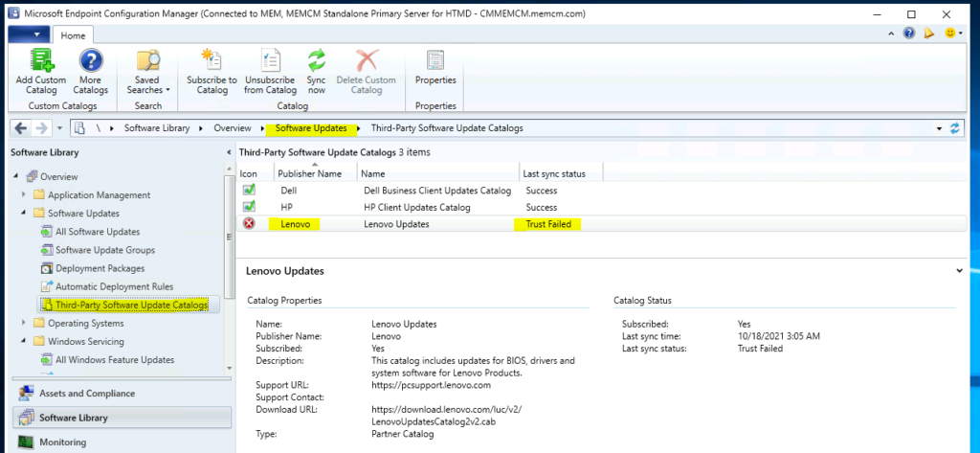This screenshot has height=453, width=980.
Task: Sort by the Icon column header
Action: click(x=255, y=174)
